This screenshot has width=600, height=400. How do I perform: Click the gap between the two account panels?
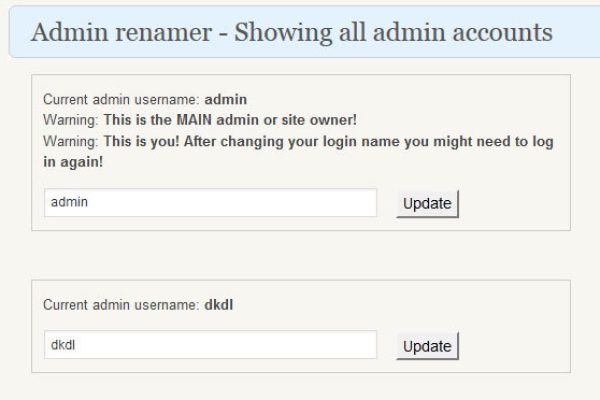pyautogui.click(x=300, y=255)
